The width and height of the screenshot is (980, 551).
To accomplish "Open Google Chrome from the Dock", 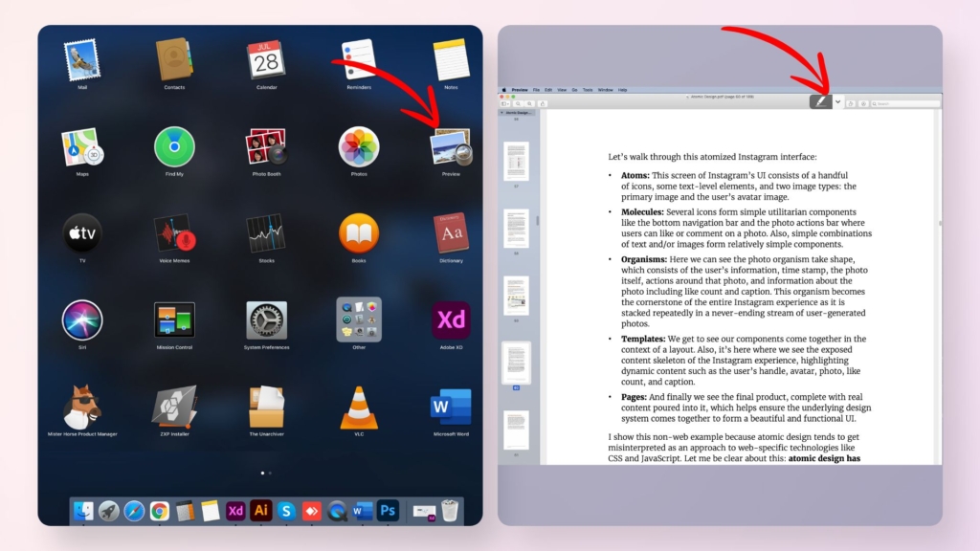I will [x=160, y=511].
